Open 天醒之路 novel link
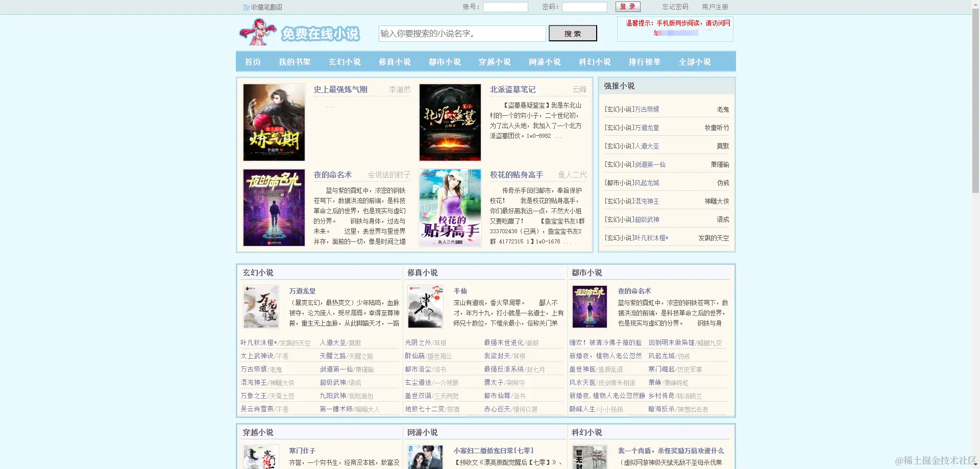Image resolution: width=980 pixels, height=469 pixels. (333, 356)
